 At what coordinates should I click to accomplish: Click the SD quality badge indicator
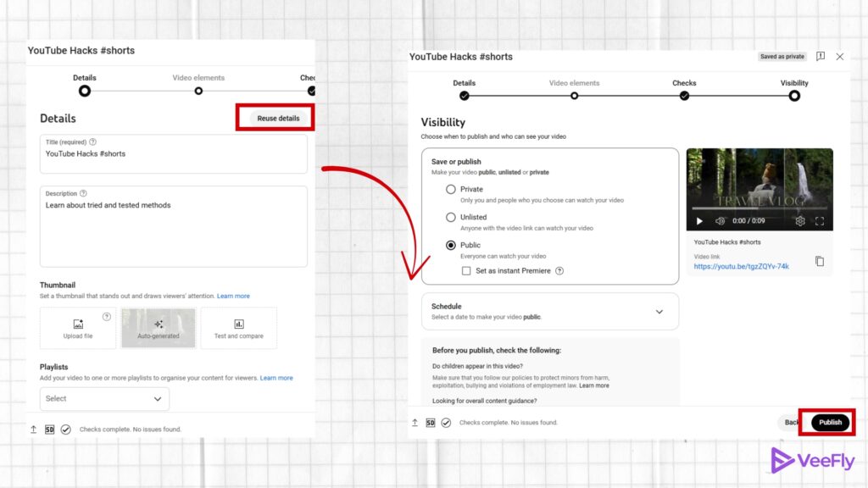[x=430, y=422]
